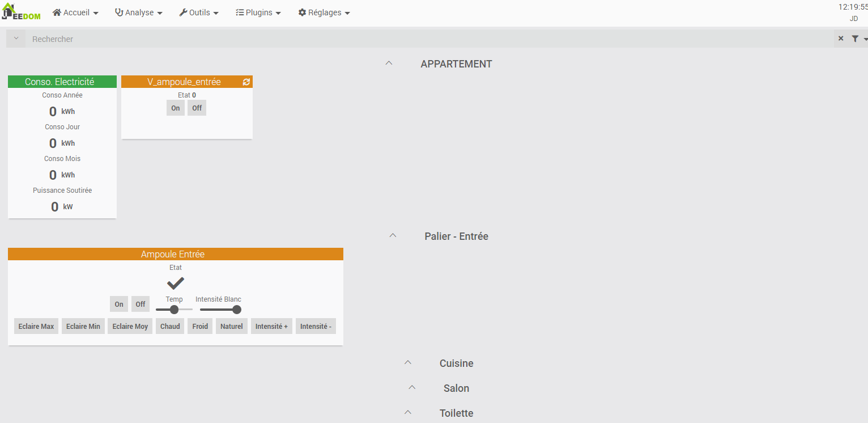The image size is (868, 423).
Task: Open the Cuisine section title
Action: [x=457, y=363]
